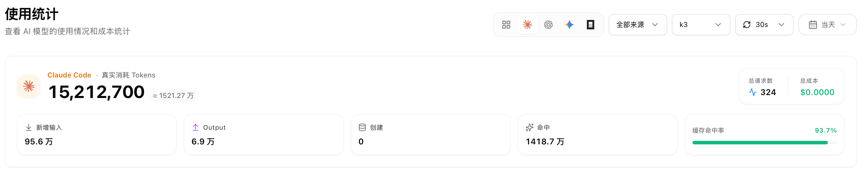The height and width of the screenshot is (179, 868).
Task: Click the large Claude Code logo tile
Action: pos(29,87)
